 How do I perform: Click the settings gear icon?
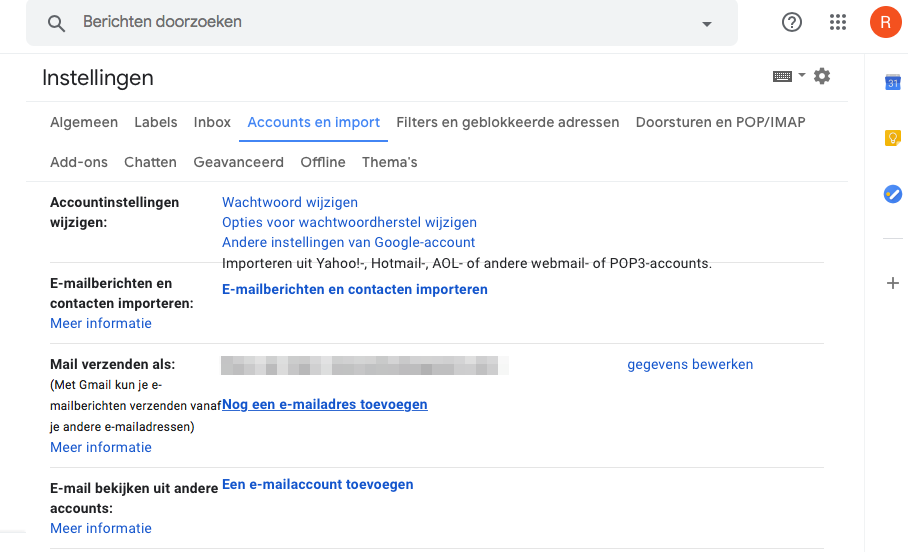[x=822, y=76]
